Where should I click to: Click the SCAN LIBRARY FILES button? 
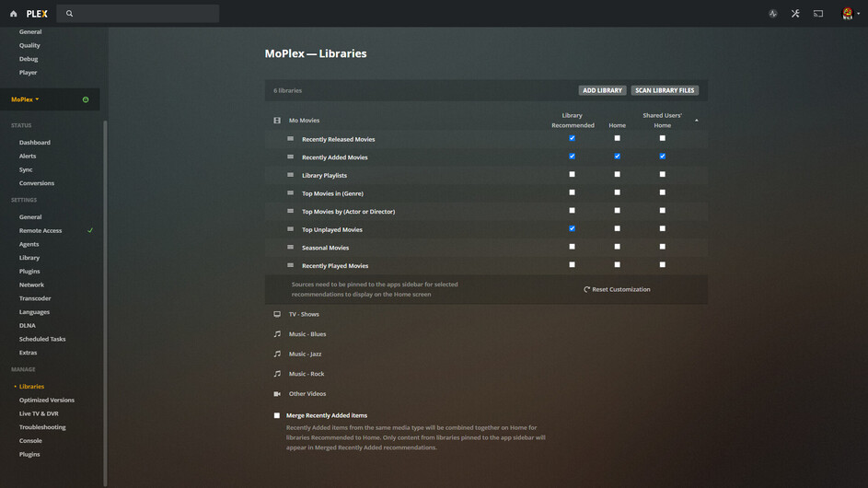point(665,90)
